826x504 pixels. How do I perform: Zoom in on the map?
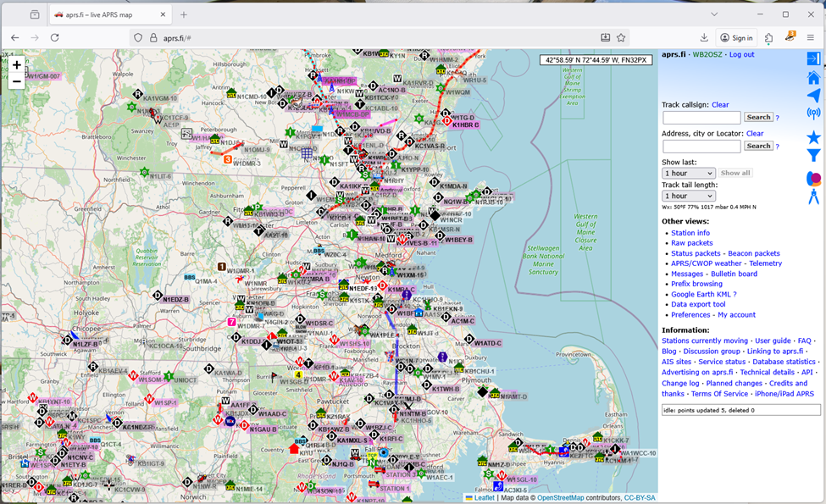click(x=16, y=65)
